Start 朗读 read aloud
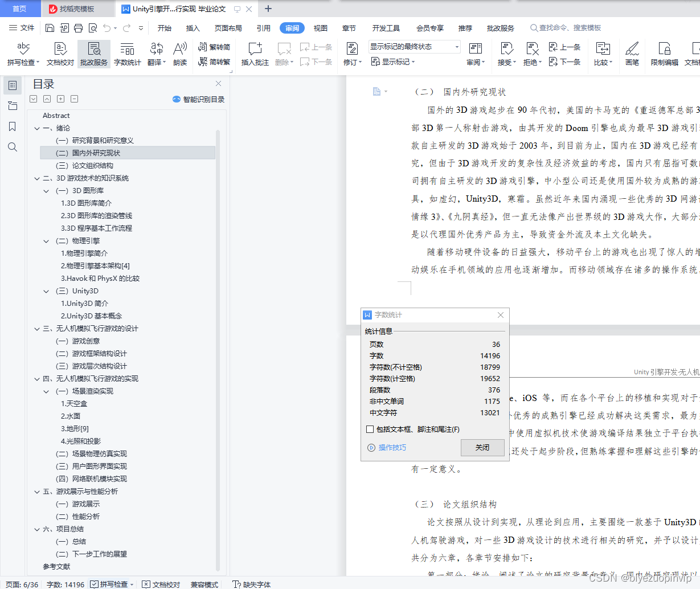The image size is (700, 589). click(x=180, y=54)
